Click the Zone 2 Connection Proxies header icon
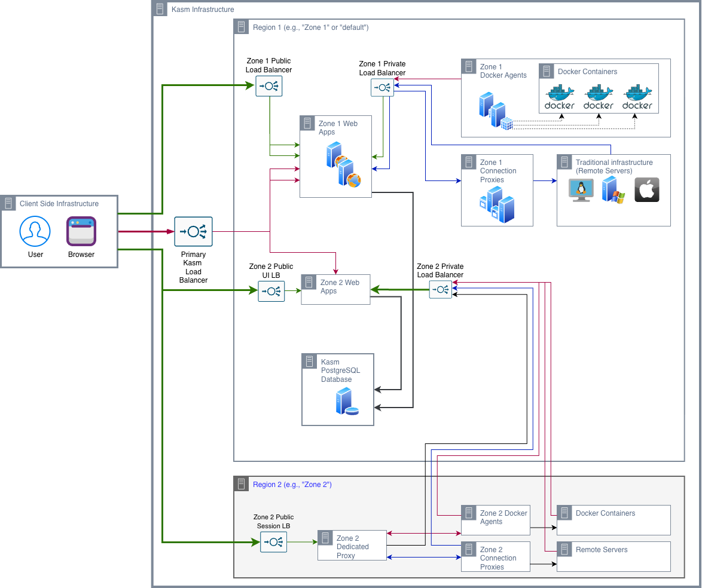Viewport: 702px width, 588px height. [469, 549]
